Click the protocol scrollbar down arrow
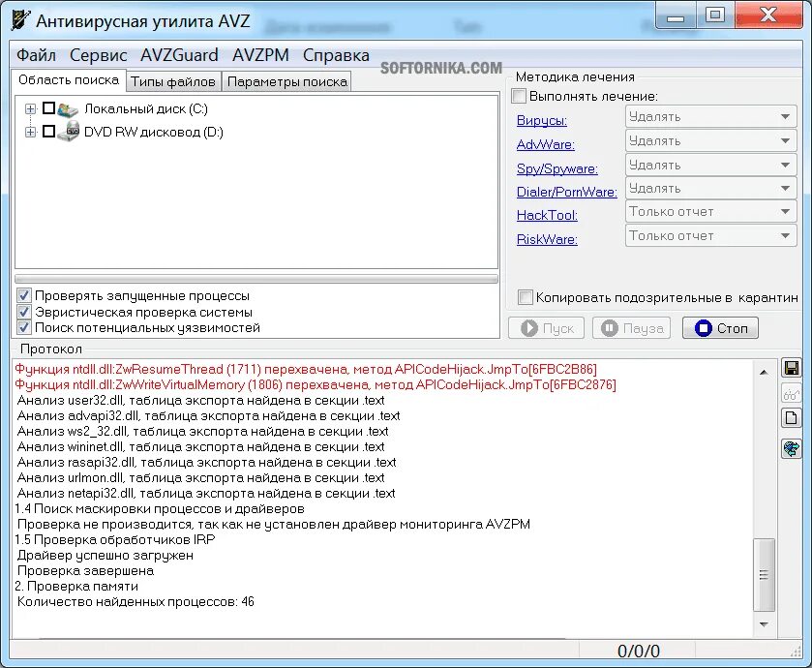The width and height of the screenshot is (812, 668). pyautogui.click(x=764, y=624)
